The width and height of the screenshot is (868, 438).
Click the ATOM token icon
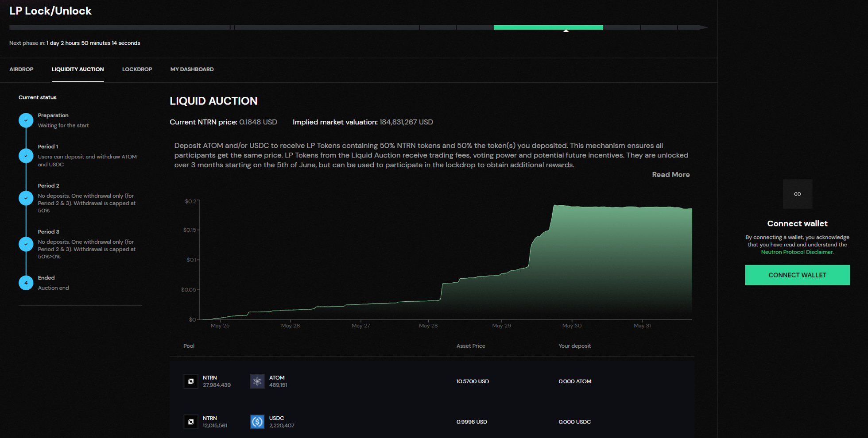(257, 381)
